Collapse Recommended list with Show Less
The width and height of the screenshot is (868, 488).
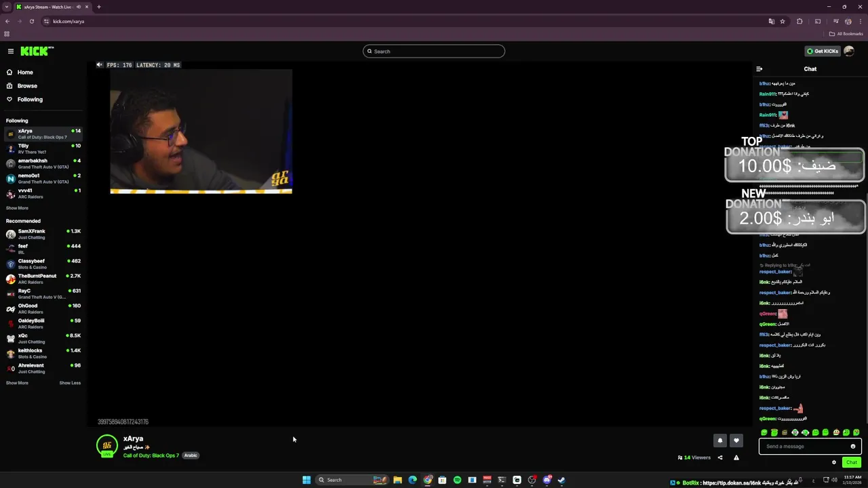click(70, 383)
